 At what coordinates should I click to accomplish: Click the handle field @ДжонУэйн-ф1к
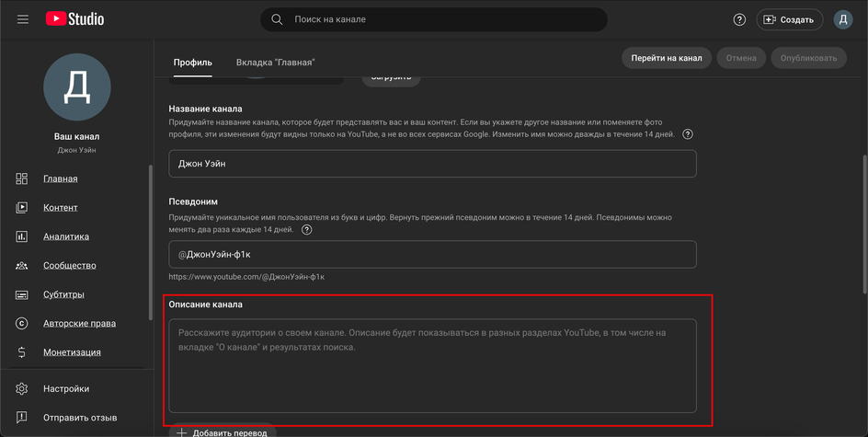tap(432, 255)
